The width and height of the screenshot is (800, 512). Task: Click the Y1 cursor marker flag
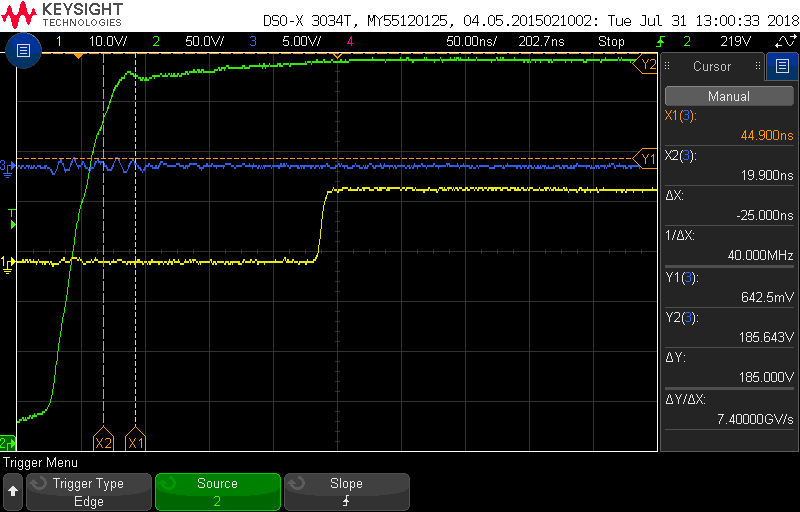[x=645, y=159]
